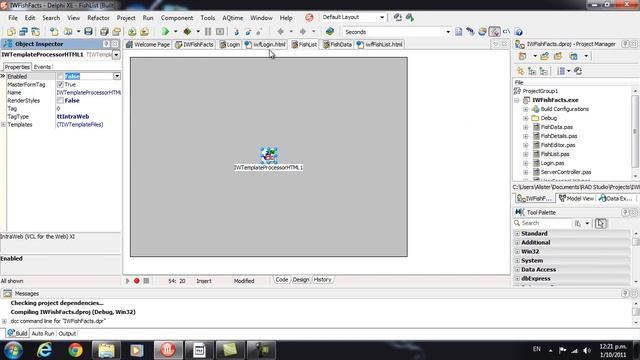Switch to the Code view tab
640x360 pixels.
tap(282, 280)
